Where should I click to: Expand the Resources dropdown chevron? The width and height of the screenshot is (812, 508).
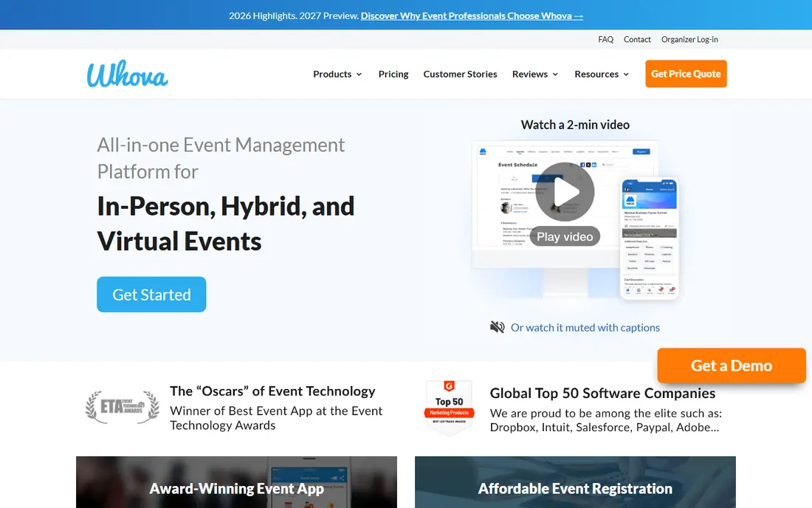coord(626,75)
